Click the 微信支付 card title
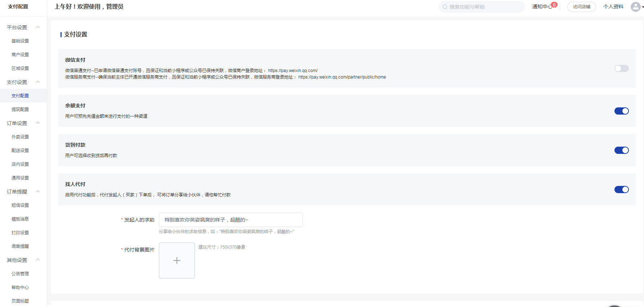 [x=75, y=60]
